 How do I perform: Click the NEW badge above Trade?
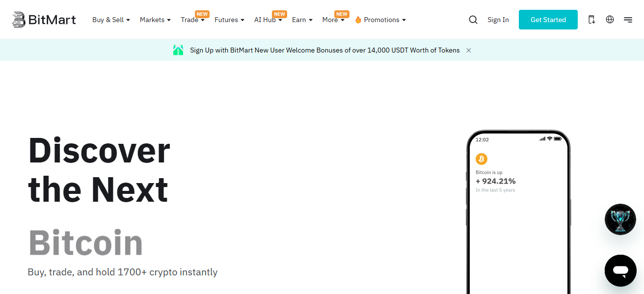tap(202, 14)
